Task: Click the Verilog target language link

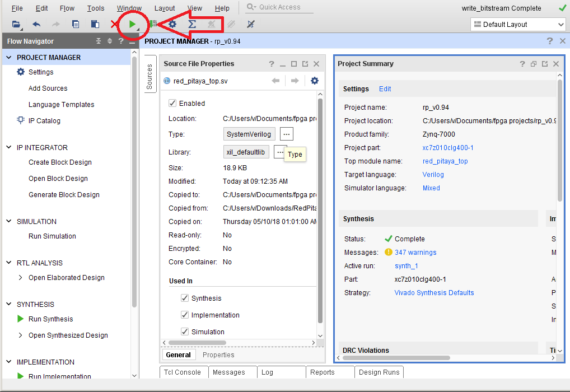Action: pyautogui.click(x=433, y=175)
